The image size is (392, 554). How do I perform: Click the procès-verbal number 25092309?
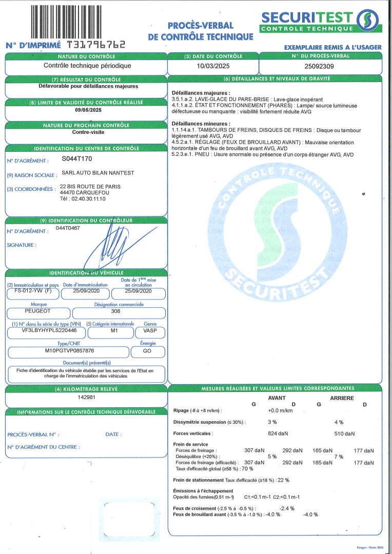[319, 66]
